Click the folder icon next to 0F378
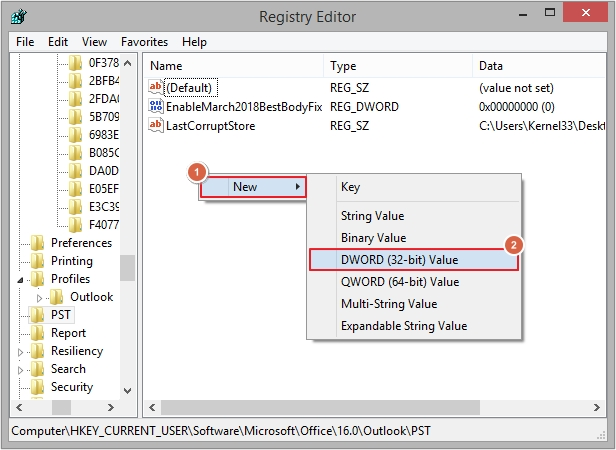Image resolution: width=616 pixels, height=450 pixels. (x=75, y=62)
